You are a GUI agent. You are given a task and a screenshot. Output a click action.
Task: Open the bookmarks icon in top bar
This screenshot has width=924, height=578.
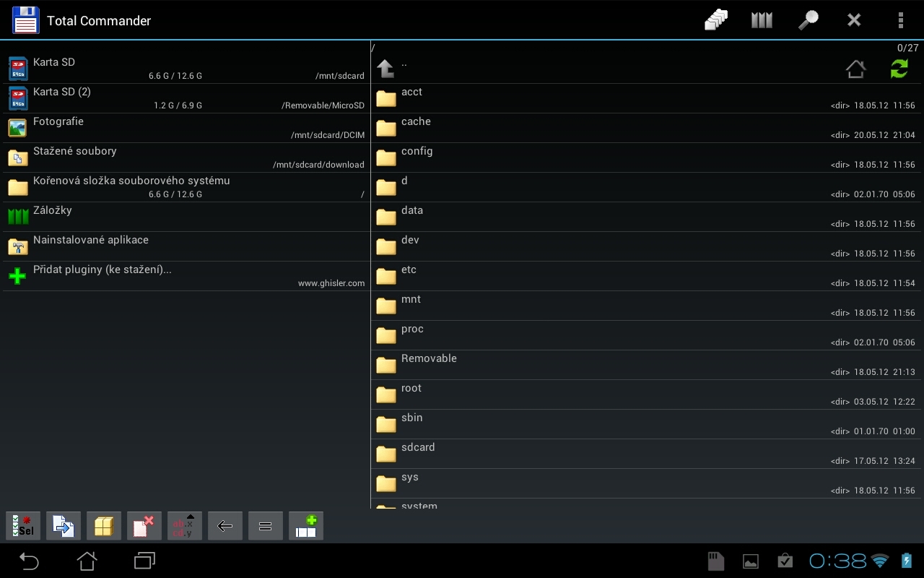762,20
